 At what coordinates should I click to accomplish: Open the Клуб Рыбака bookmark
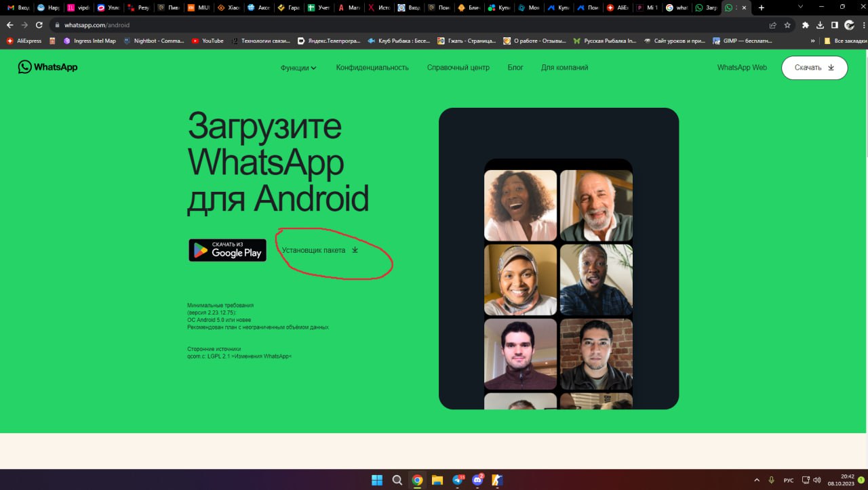click(399, 41)
